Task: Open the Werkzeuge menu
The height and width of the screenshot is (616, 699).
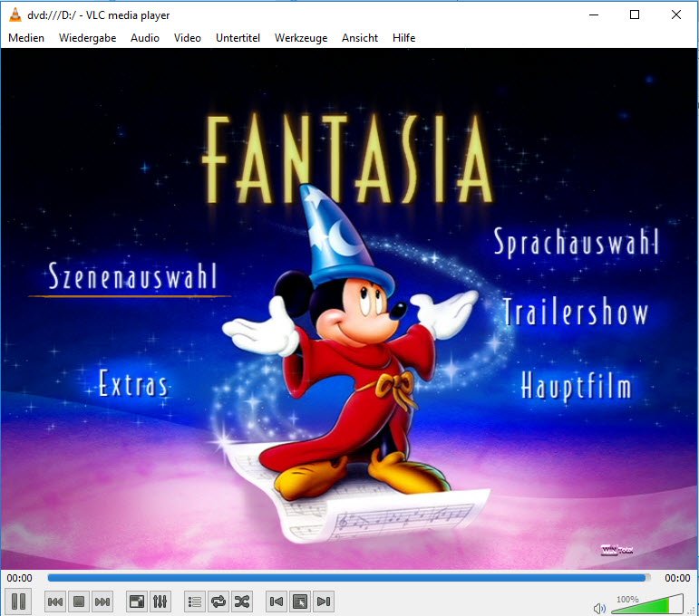Action: (301, 38)
